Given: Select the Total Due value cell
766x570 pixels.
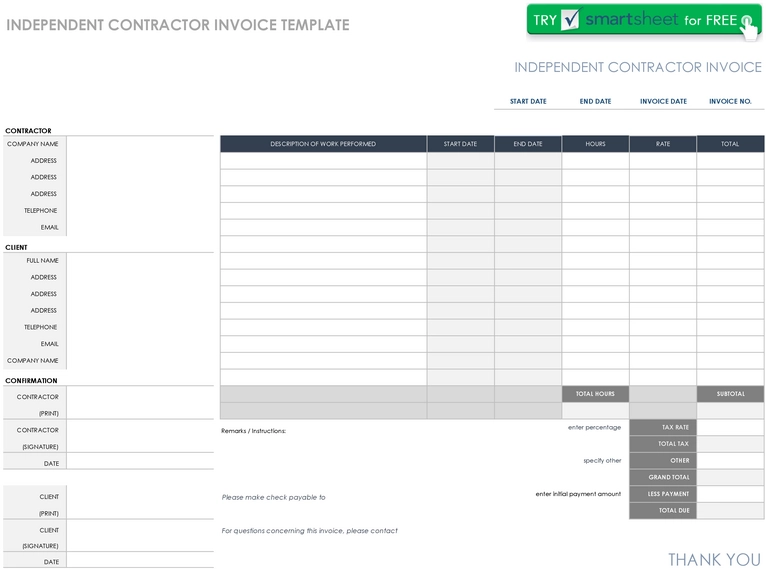Looking at the screenshot, I should point(730,510).
